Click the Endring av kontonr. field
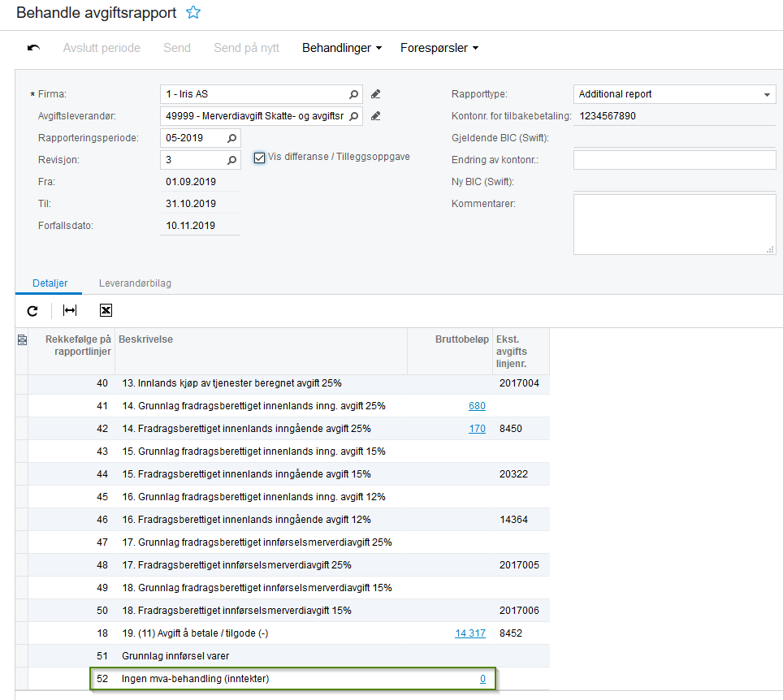 pos(675,160)
